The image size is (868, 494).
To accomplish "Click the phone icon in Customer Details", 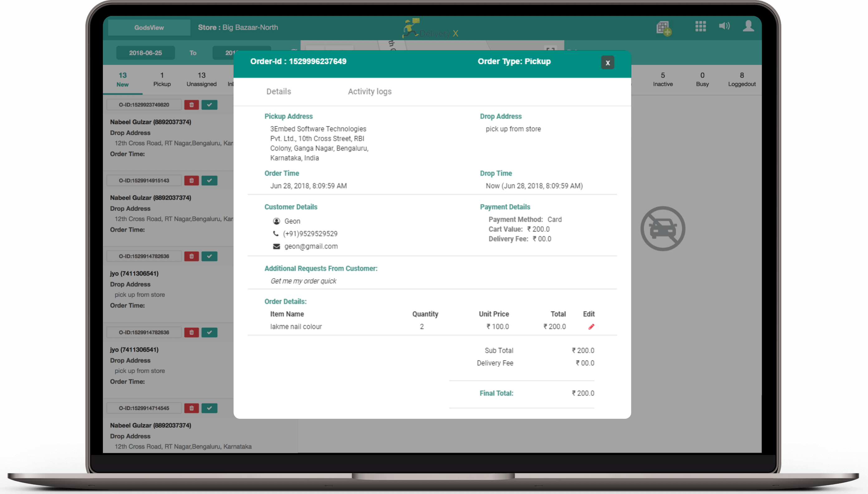I will point(276,233).
